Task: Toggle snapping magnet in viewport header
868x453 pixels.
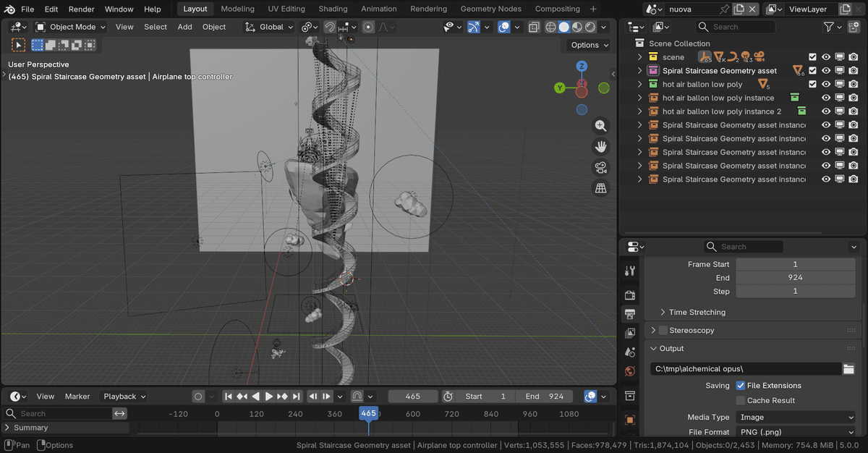Action: point(330,27)
